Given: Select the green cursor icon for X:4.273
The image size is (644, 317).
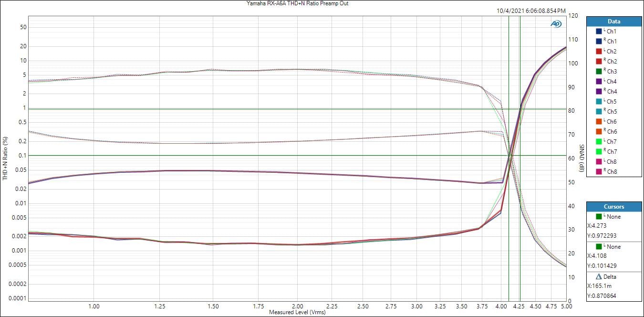Looking at the screenshot, I should pyautogui.click(x=599, y=217).
